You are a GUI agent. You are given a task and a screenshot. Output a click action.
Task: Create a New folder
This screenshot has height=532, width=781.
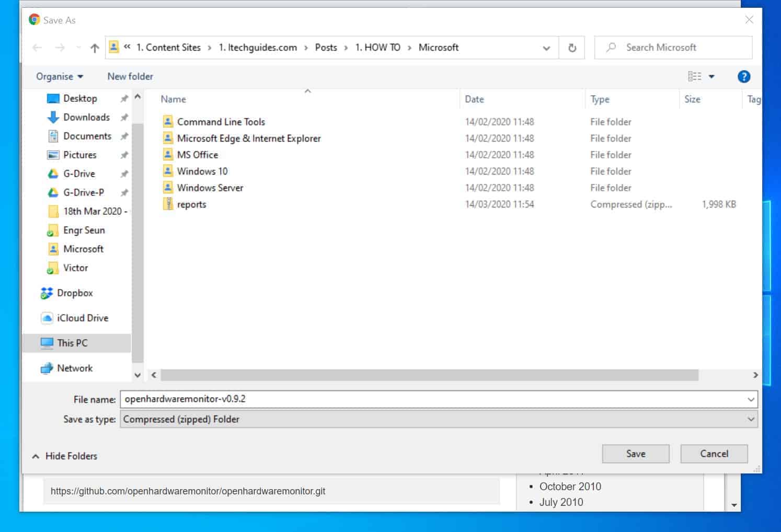tap(130, 76)
